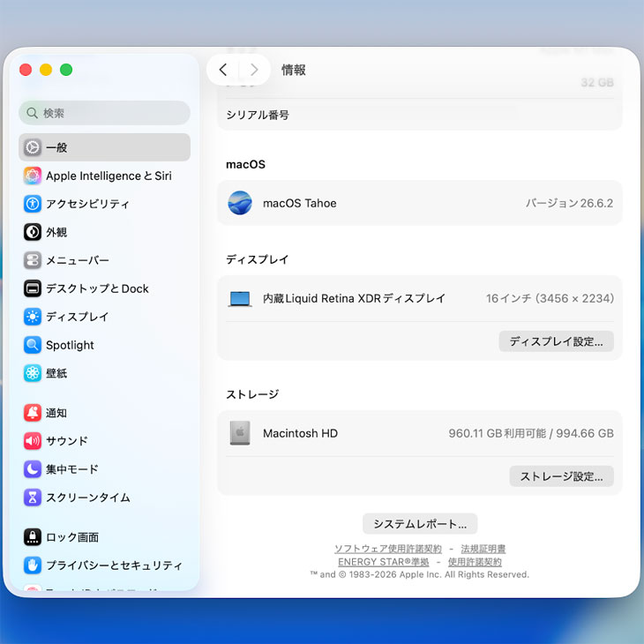The image size is (644, 644).
Task: Open the 外観 appearance icon
Action: (x=33, y=232)
